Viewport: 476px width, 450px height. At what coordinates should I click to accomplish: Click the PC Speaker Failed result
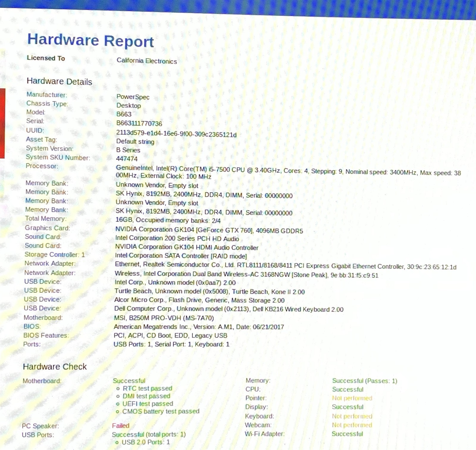tap(120, 426)
